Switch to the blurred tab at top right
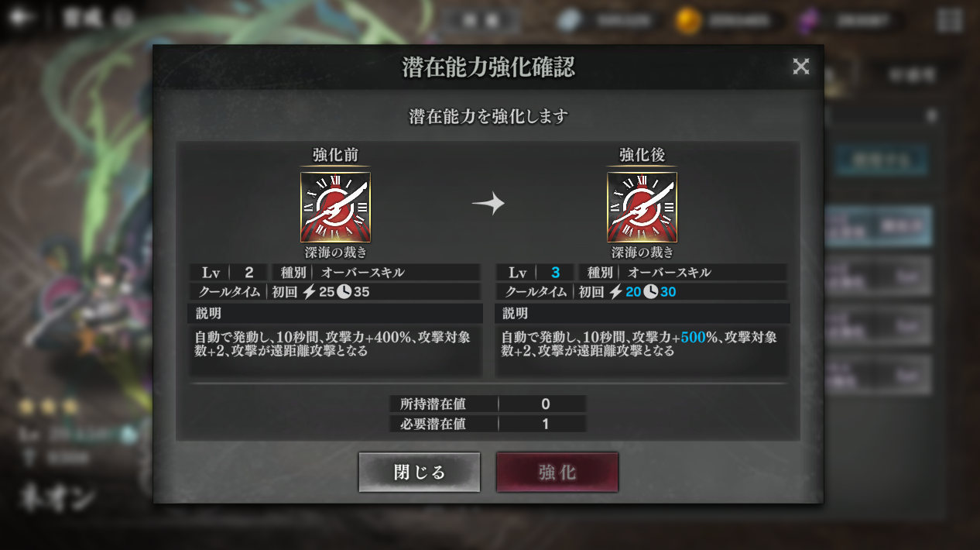The image size is (980, 550). tap(900, 74)
